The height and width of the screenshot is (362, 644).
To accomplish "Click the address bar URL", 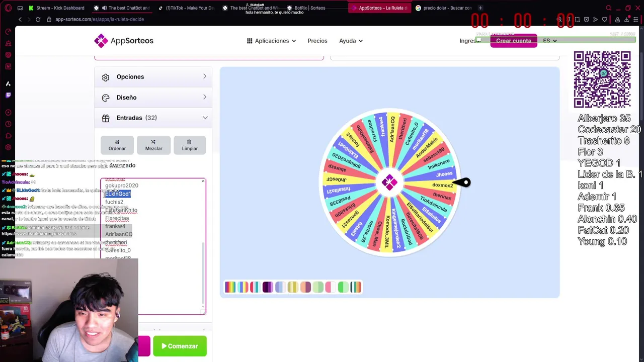I will pos(100,19).
